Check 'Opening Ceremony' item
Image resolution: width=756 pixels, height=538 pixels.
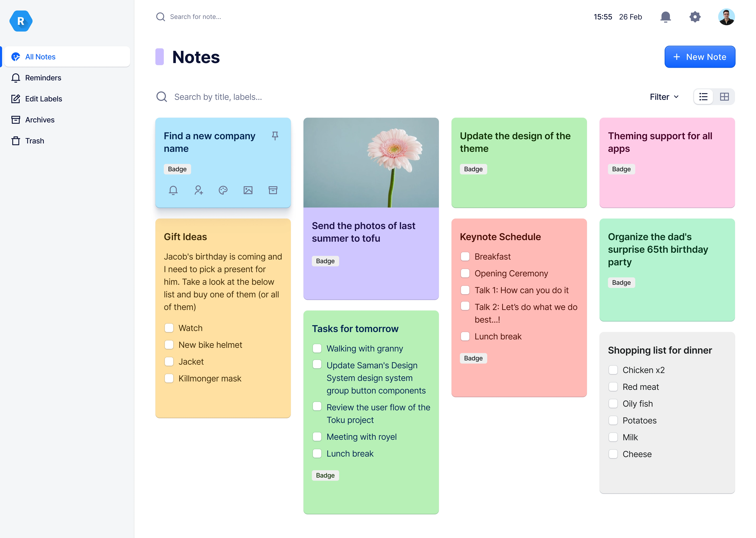coord(465,273)
